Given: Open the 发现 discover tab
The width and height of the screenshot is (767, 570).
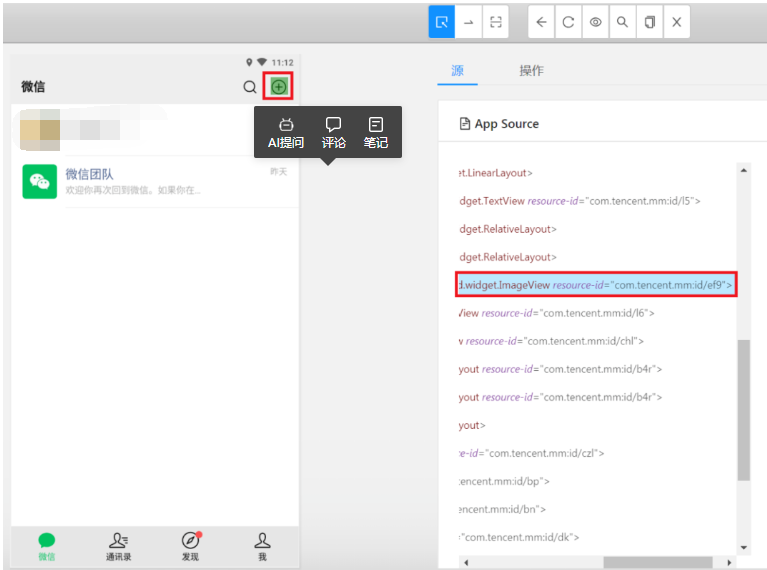Looking at the screenshot, I should pos(190,547).
